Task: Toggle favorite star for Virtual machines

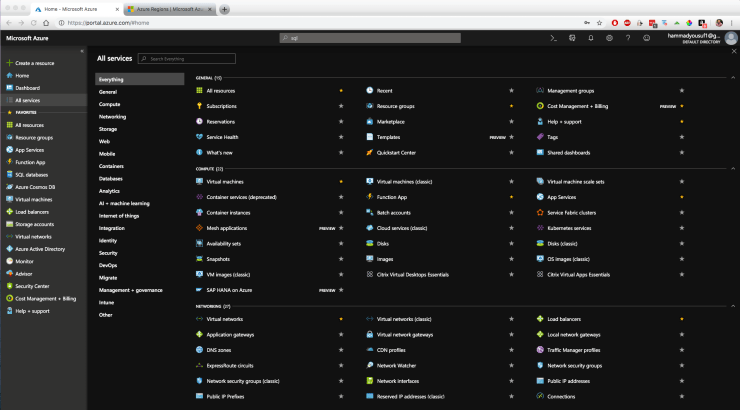Action: point(341,182)
